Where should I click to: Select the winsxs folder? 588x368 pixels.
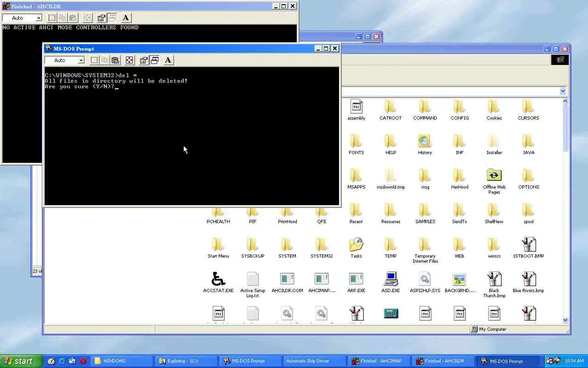494,248
